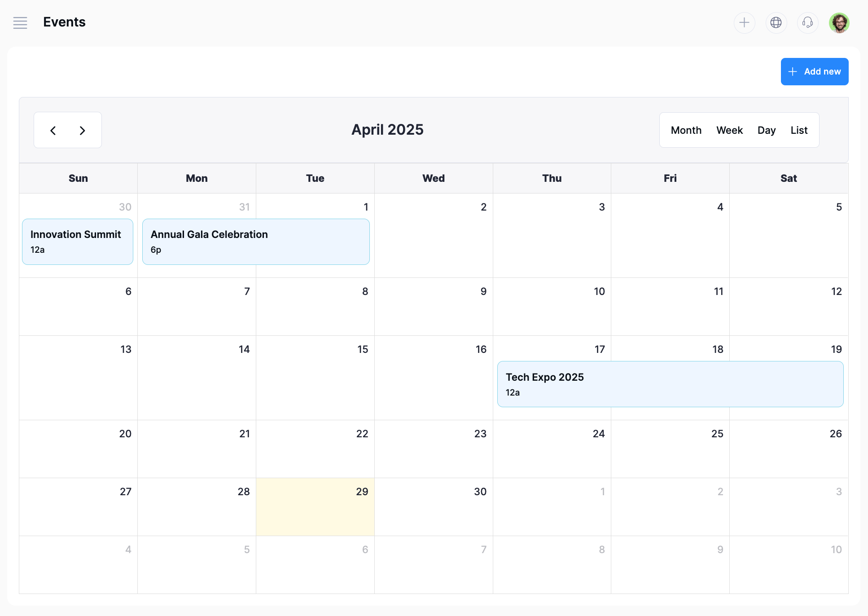Click the Add new button
868x616 pixels.
point(814,71)
